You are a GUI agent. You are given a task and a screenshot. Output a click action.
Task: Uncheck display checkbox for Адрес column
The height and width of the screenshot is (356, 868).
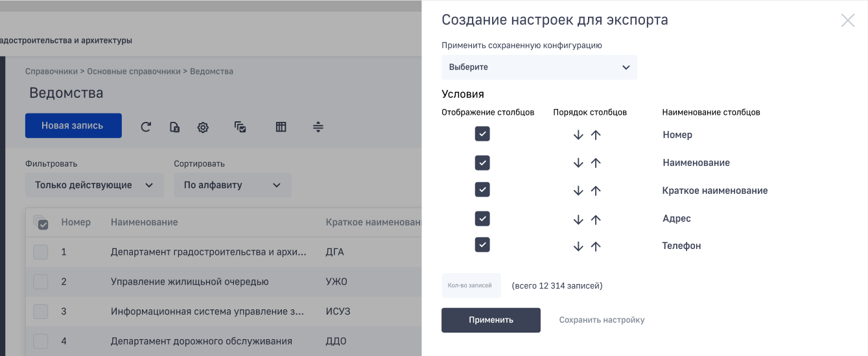coord(482,219)
